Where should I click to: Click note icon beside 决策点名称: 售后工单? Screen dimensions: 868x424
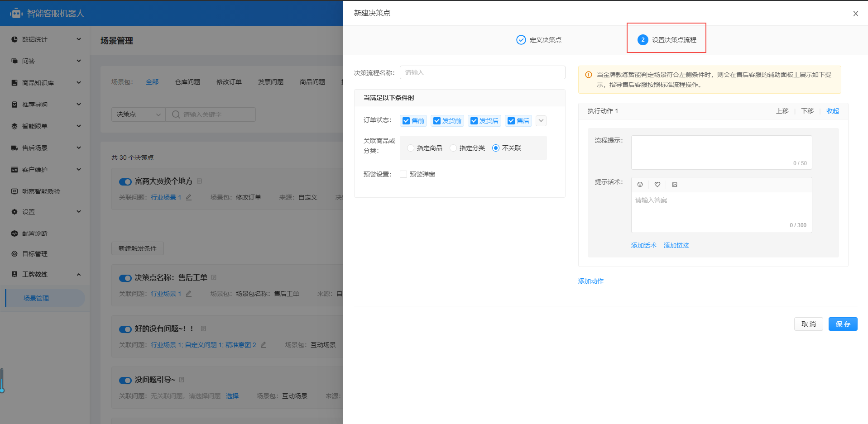tap(214, 277)
